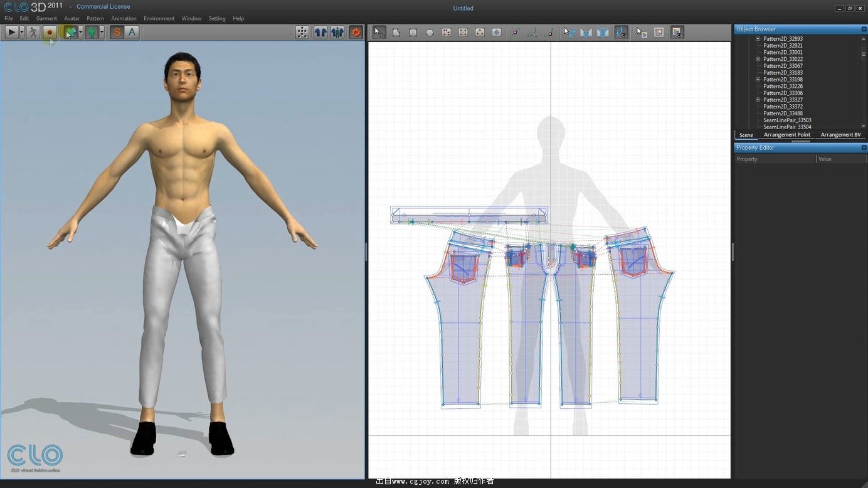Click the green garment shirt display icon

70,32
